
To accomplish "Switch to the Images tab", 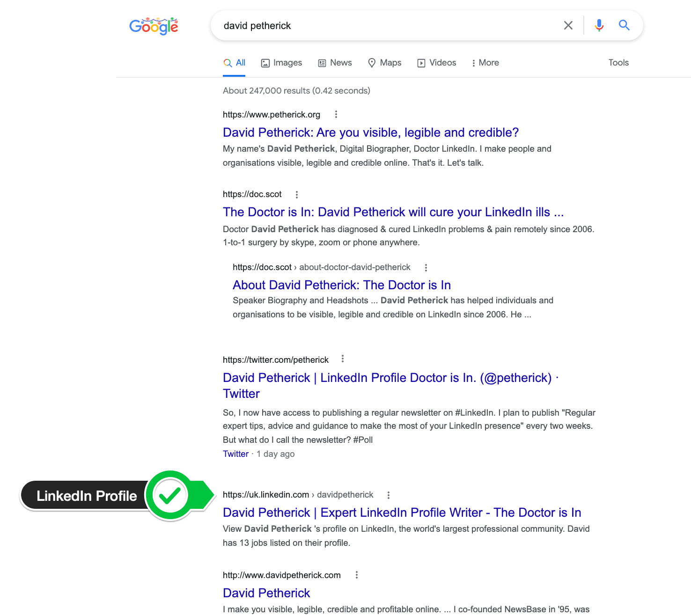I will (281, 63).
